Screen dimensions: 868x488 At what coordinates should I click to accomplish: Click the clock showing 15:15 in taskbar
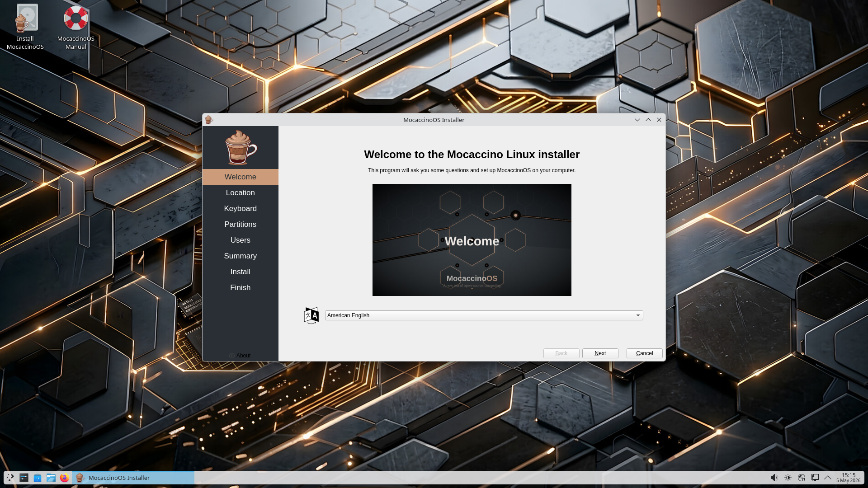tap(848, 478)
